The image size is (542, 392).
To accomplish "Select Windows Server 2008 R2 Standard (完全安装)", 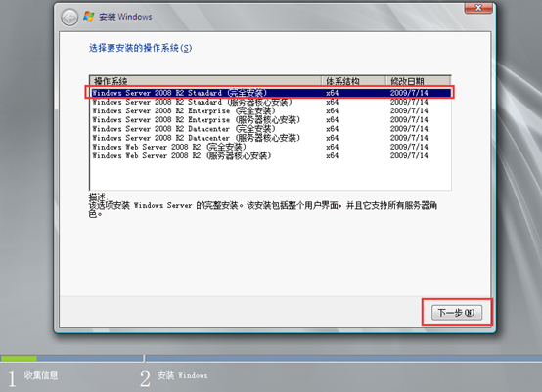I will coord(271,93).
